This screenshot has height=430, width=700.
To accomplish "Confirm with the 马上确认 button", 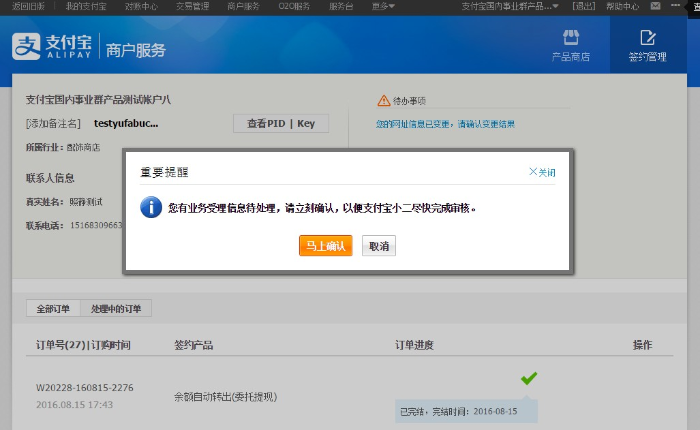I will tap(325, 246).
